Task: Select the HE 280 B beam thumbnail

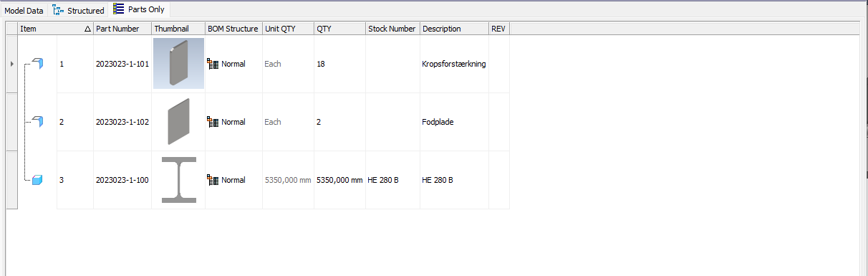Action: [x=178, y=180]
